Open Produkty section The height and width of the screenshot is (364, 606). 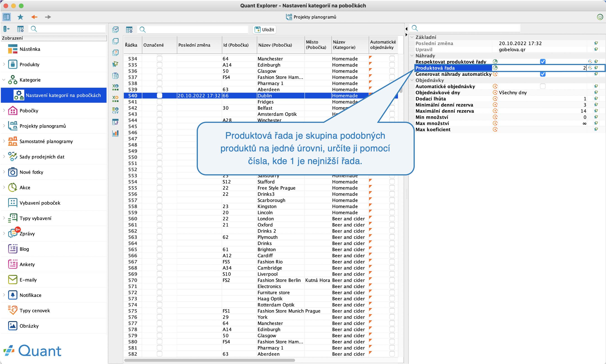pyautogui.click(x=54, y=65)
